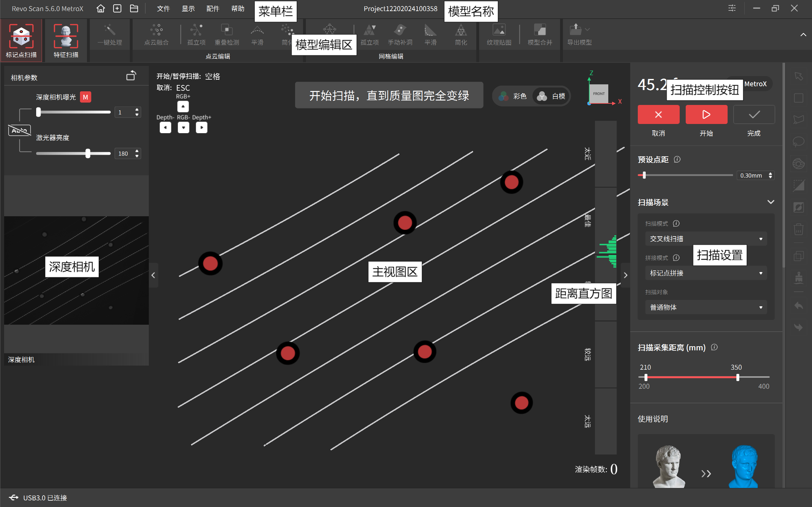
Task: Click mesh 孤立项 isolation tool
Action: (369, 35)
